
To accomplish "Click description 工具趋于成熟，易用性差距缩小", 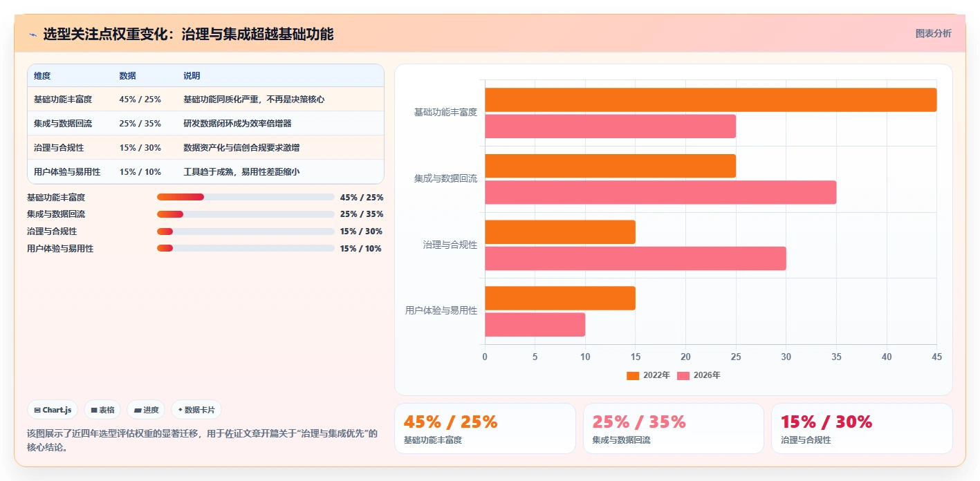I will pyautogui.click(x=241, y=171).
